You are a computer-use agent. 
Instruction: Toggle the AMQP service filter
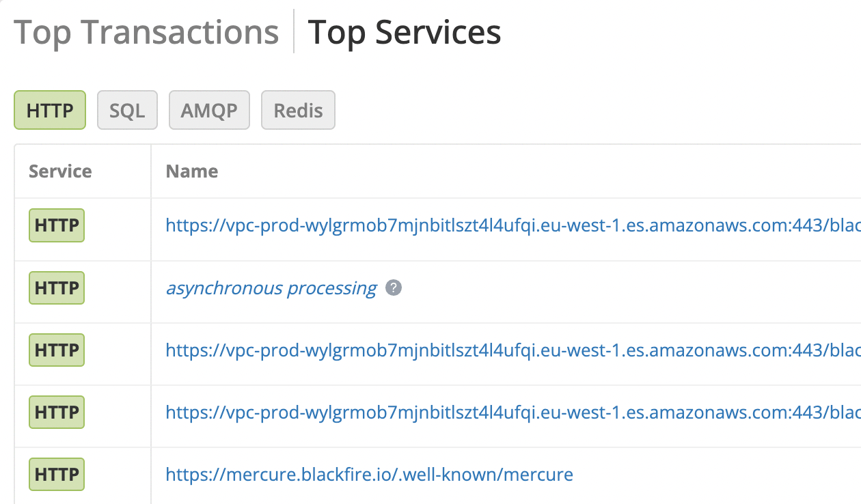(x=209, y=110)
